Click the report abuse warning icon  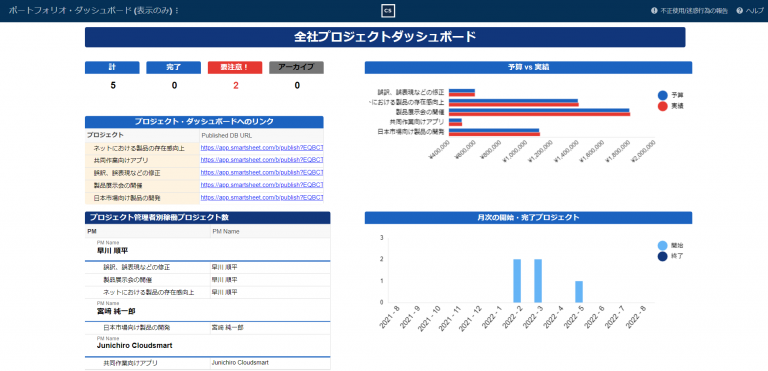tap(654, 10)
